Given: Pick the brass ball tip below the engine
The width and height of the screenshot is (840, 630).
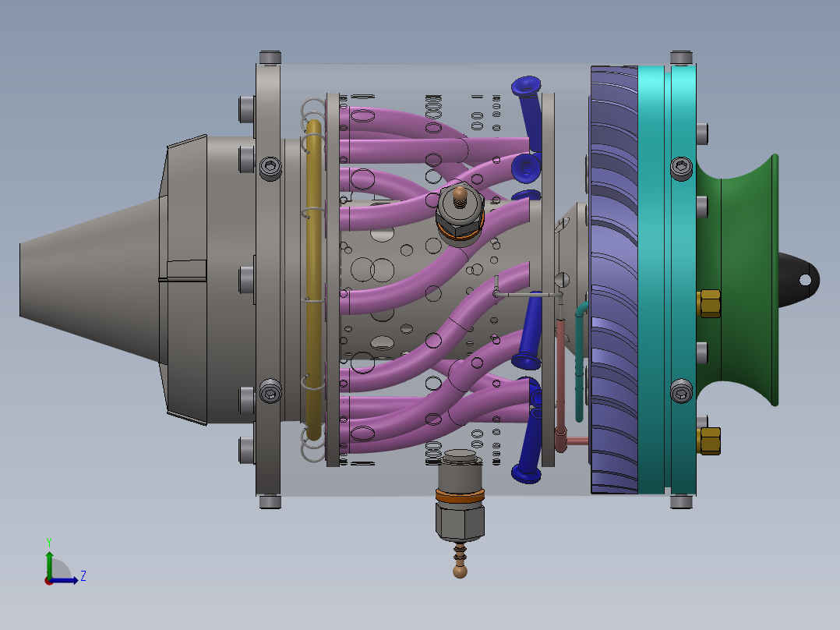Looking at the screenshot, I should (460, 571).
